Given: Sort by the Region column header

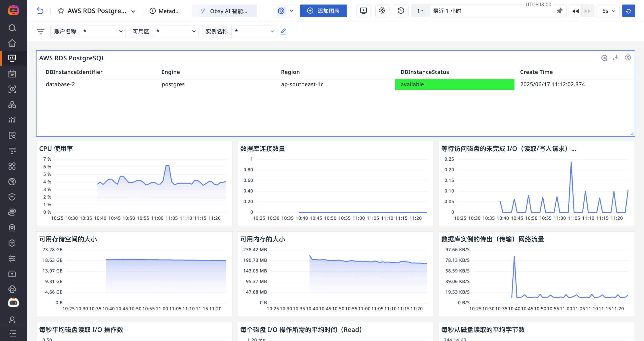Looking at the screenshot, I should coord(290,72).
